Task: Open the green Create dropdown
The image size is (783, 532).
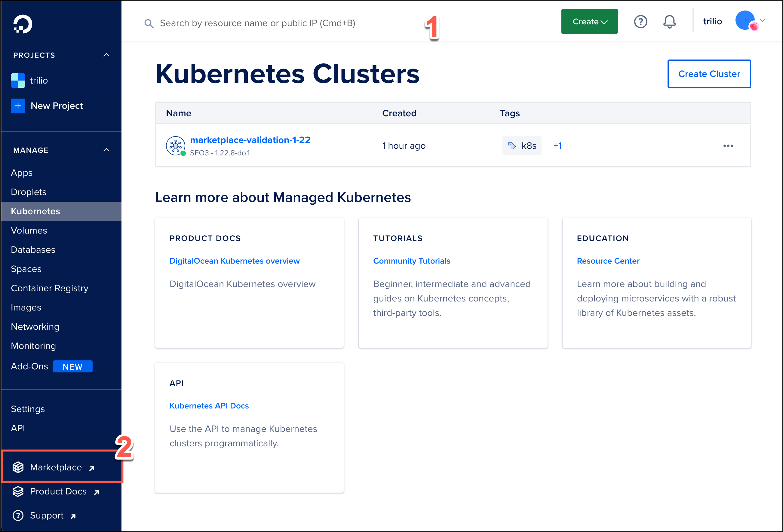Action: tap(589, 22)
